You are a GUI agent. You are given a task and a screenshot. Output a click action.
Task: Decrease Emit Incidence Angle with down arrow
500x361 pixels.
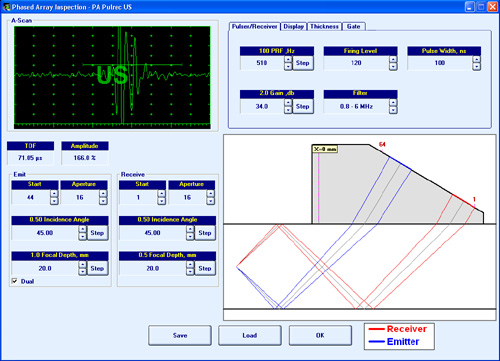point(83,236)
